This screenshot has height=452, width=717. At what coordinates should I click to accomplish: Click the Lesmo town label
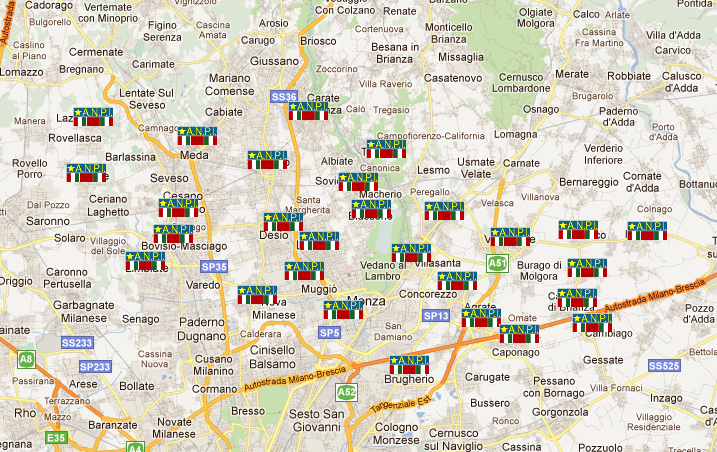(433, 171)
